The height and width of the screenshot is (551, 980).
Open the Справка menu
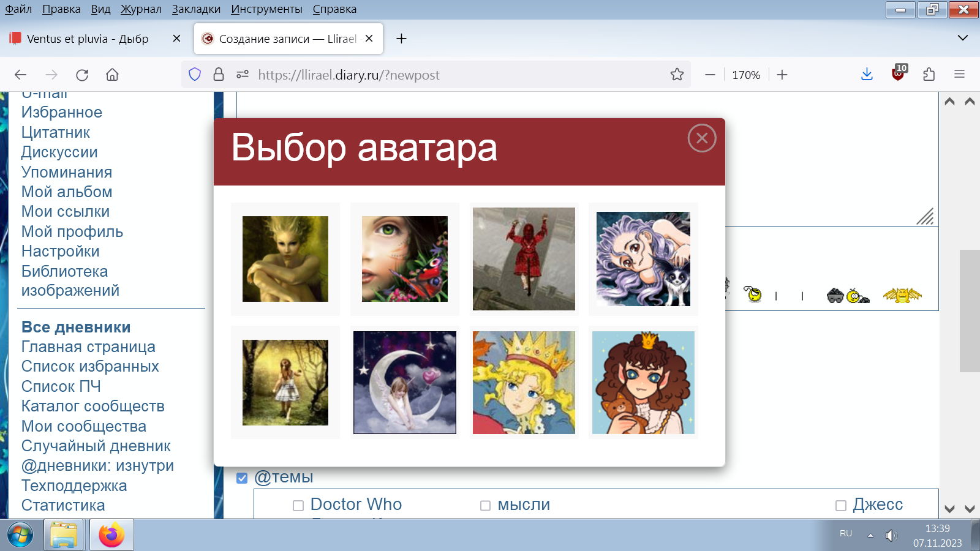tap(334, 9)
